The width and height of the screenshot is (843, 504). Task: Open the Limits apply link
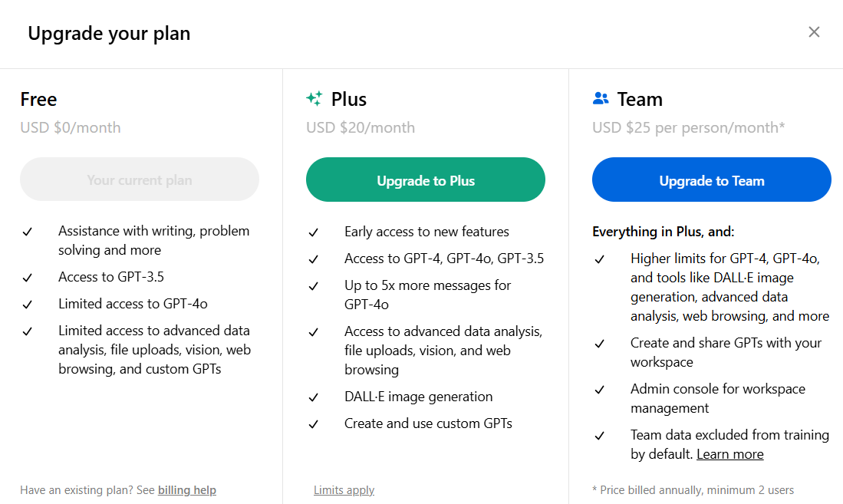click(344, 490)
